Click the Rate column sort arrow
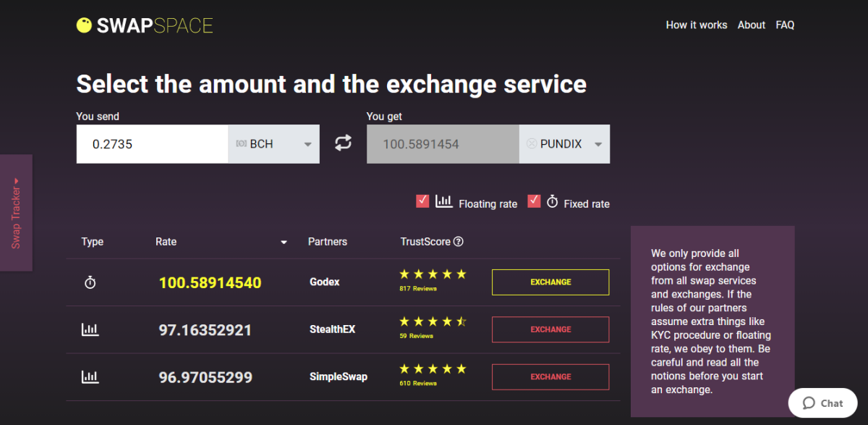The height and width of the screenshot is (425, 868). point(284,242)
